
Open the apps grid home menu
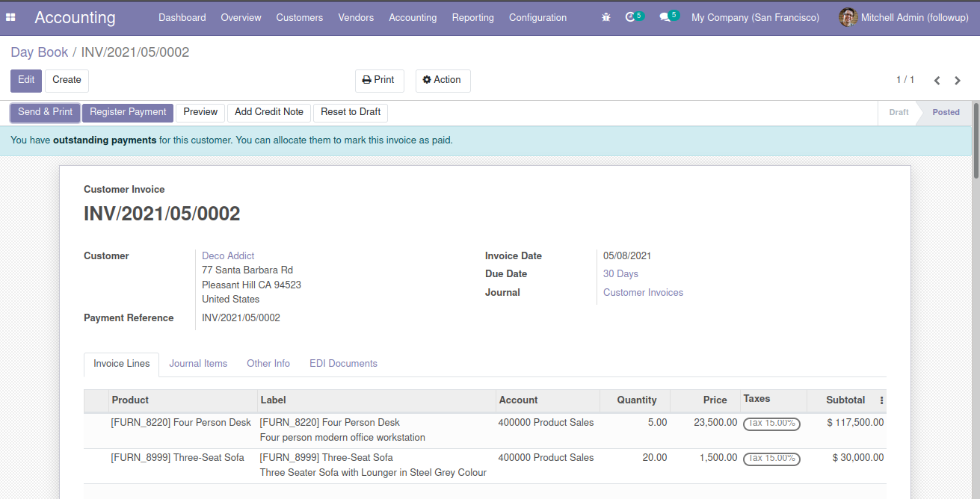[10, 17]
